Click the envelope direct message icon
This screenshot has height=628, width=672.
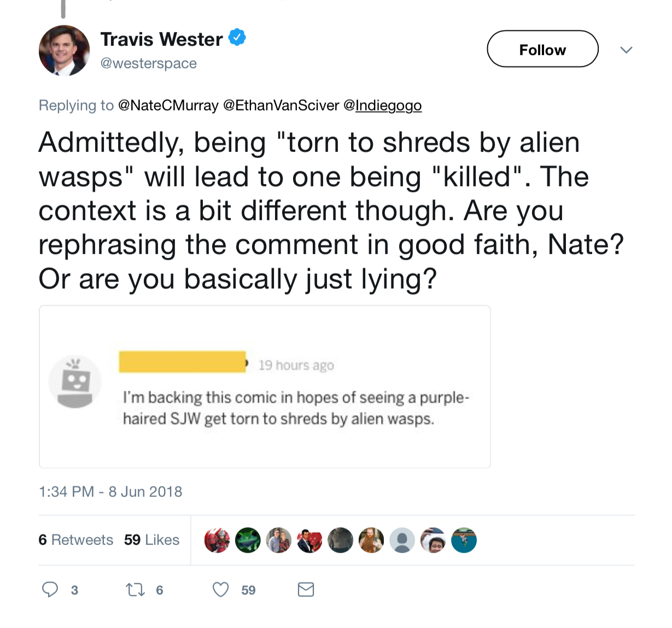(x=306, y=589)
